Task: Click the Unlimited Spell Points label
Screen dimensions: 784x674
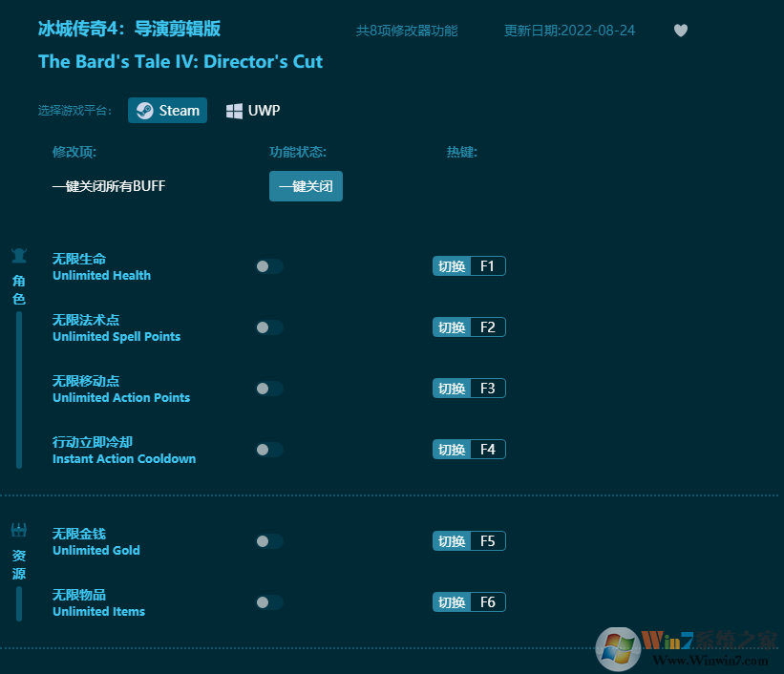Action: (117, 336)
